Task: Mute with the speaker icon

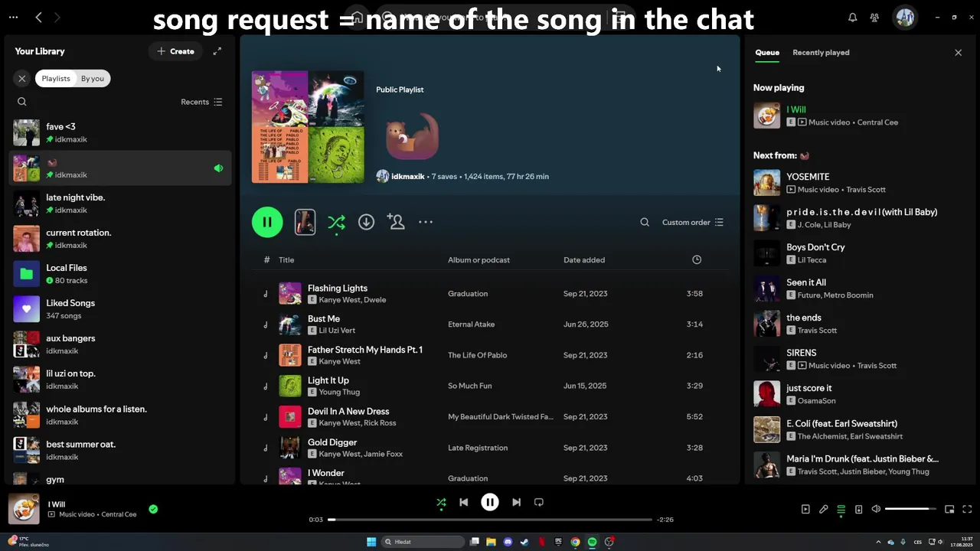Action: click(876, 509)
